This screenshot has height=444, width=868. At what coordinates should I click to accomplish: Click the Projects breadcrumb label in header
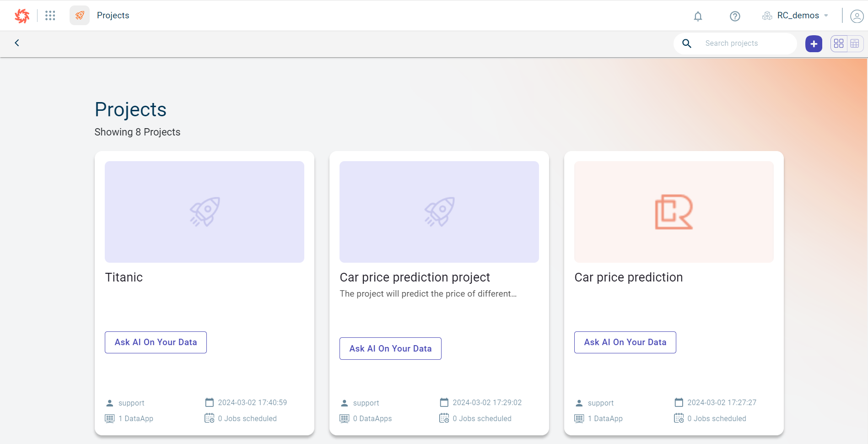tap(113, 16)
